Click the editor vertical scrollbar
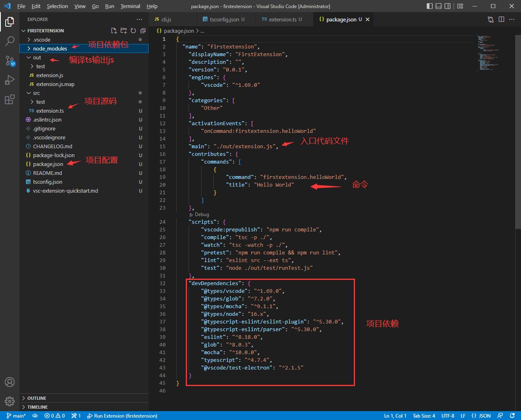 (x=518, y=131)
